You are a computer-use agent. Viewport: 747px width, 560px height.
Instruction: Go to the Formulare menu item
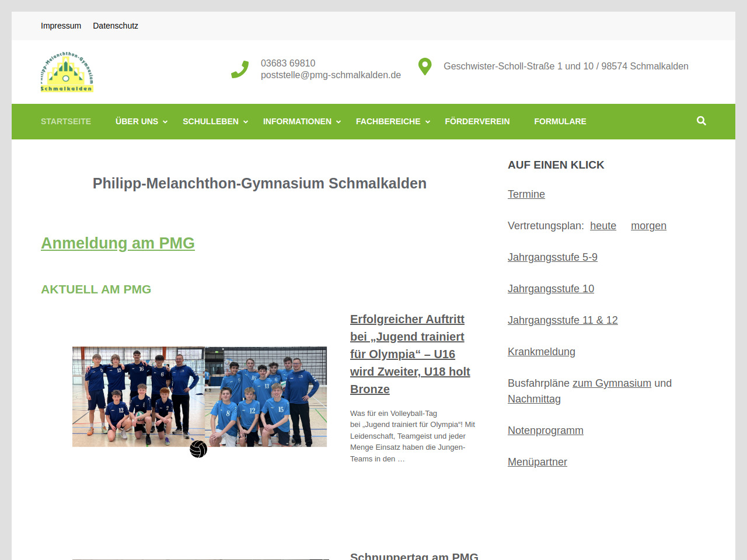click(x=560, y=121)
